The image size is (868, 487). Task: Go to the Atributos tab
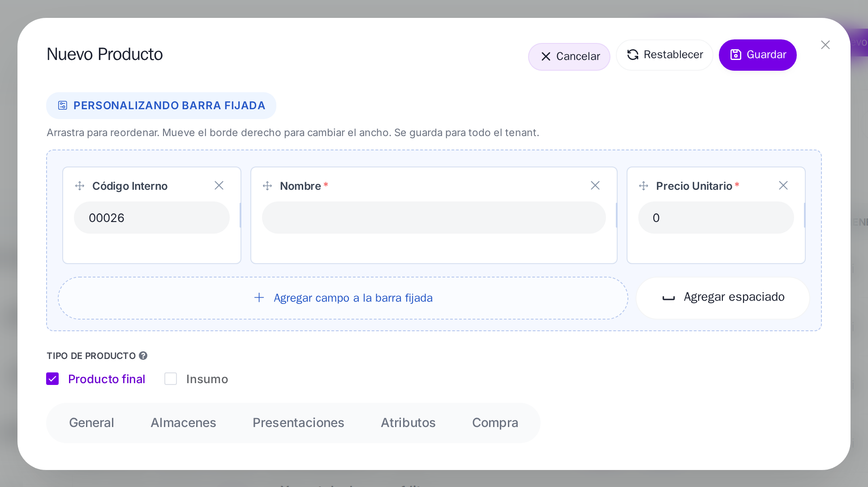coord(408,423)
